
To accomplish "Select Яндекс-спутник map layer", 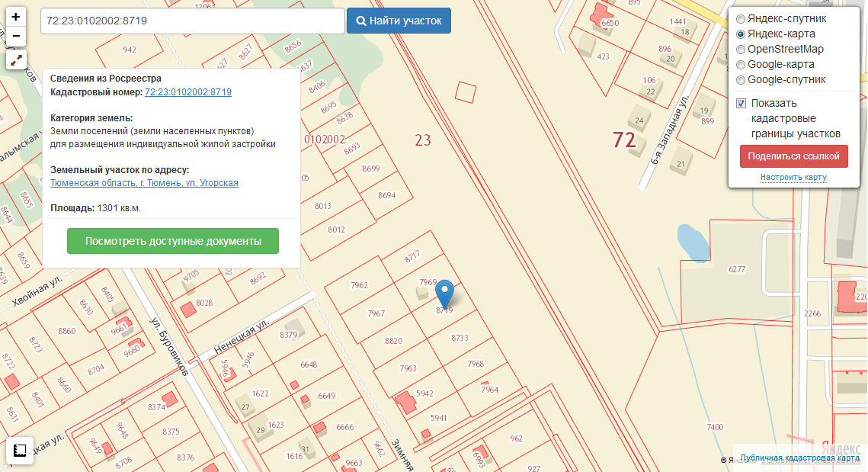I will coord(741,19).
